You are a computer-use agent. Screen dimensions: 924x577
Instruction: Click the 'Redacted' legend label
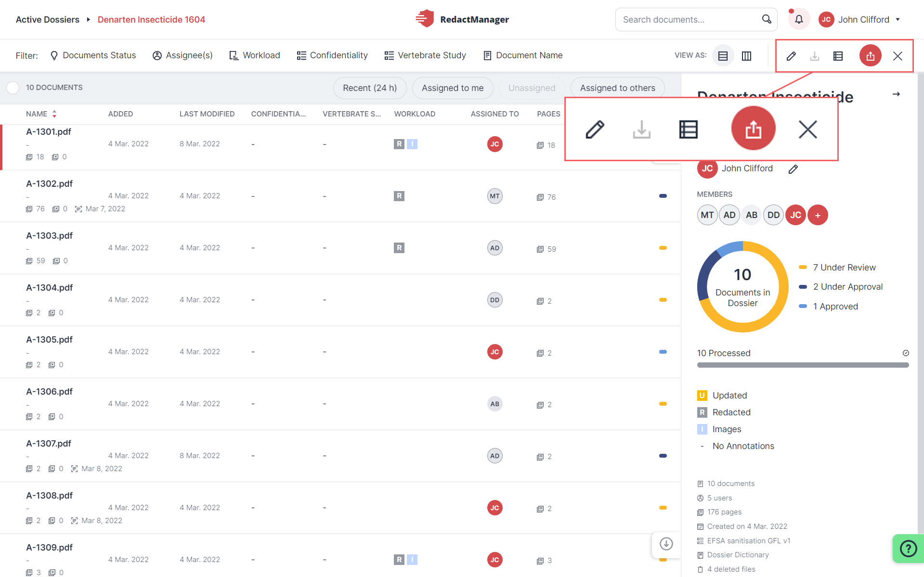(x=731, y=412)
